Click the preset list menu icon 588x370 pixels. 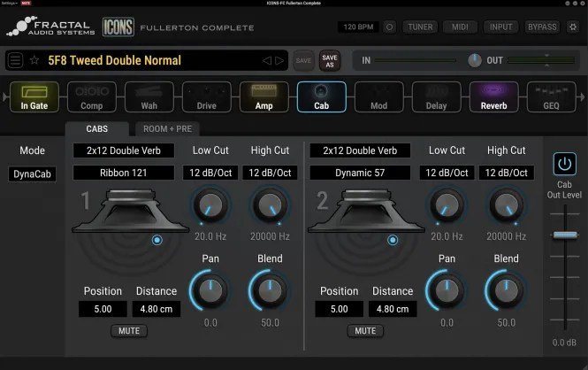pos(15,60)
